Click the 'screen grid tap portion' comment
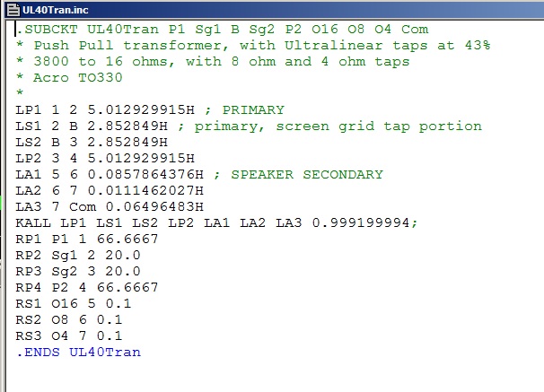Image resolution: width=544 pixels, height=392 pixels. click(x=379, y=126)
